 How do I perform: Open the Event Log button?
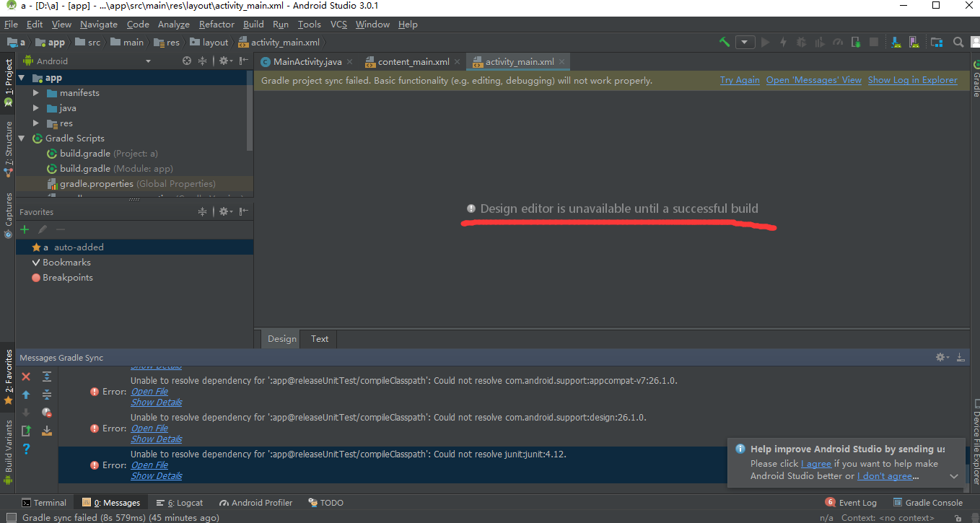[x=851, y=503]
